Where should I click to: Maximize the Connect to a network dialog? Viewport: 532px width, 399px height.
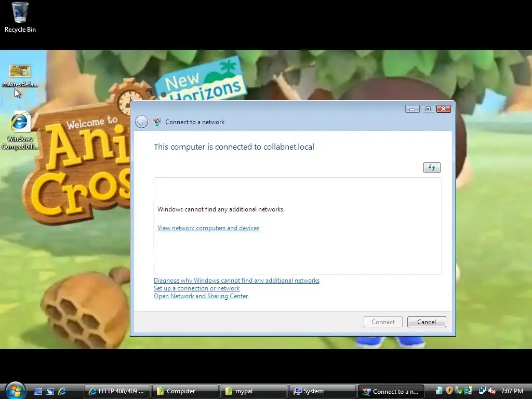pos(428,109)
